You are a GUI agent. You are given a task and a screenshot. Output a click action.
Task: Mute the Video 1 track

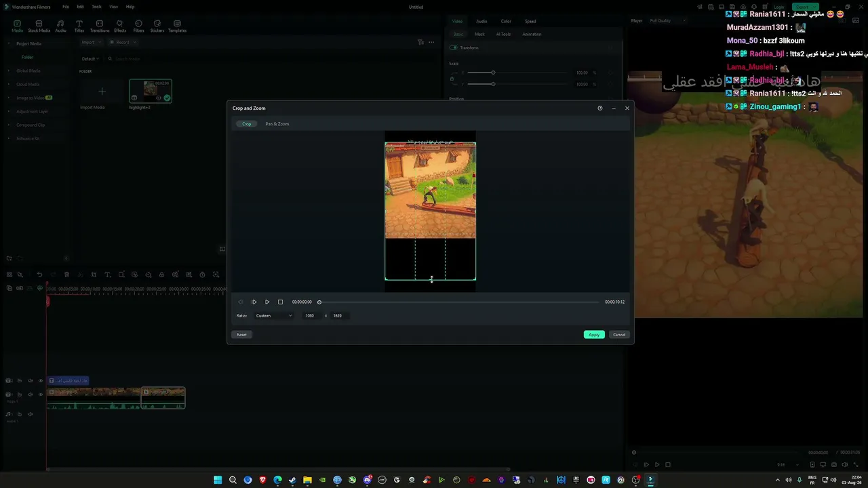coord(30,394)
